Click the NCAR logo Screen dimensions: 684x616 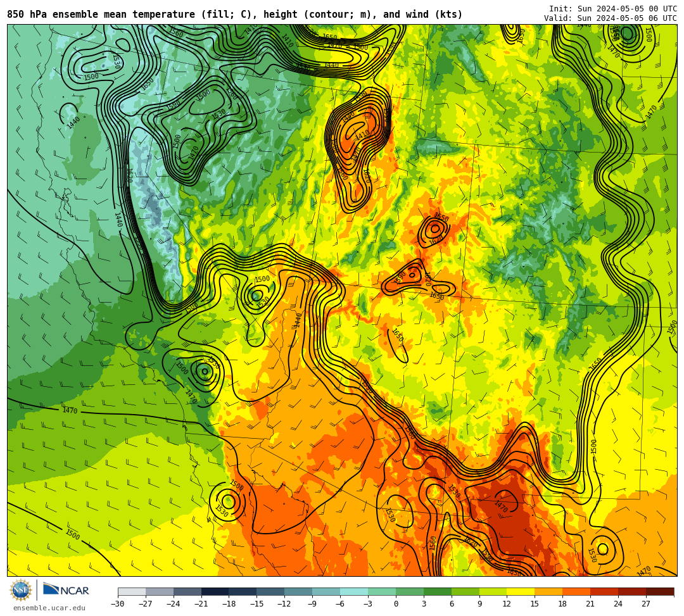(66, 590)
